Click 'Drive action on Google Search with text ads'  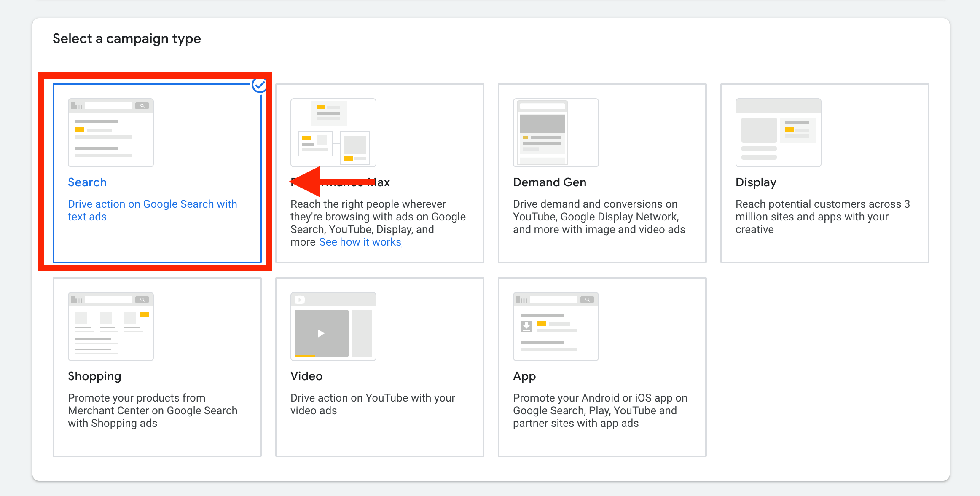[153, 210]
